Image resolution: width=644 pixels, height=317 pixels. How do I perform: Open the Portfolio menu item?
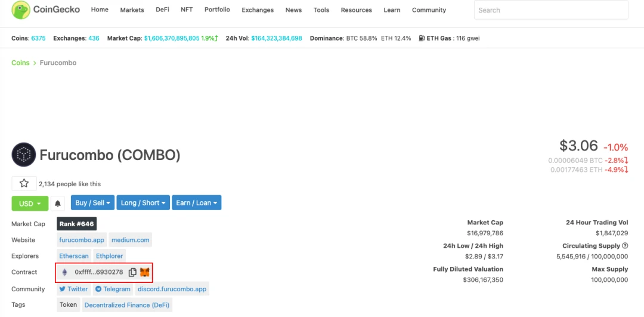click(x=217, y=10)
